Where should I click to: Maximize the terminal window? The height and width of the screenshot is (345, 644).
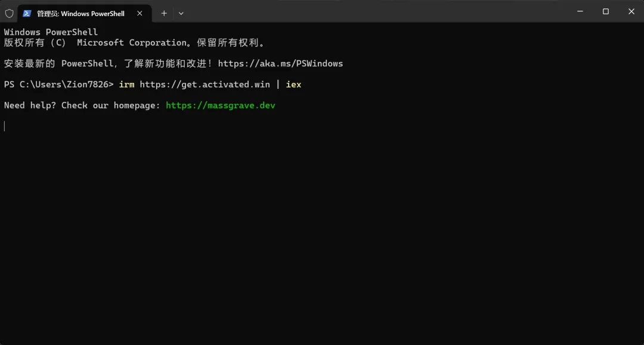coord(605,11)
